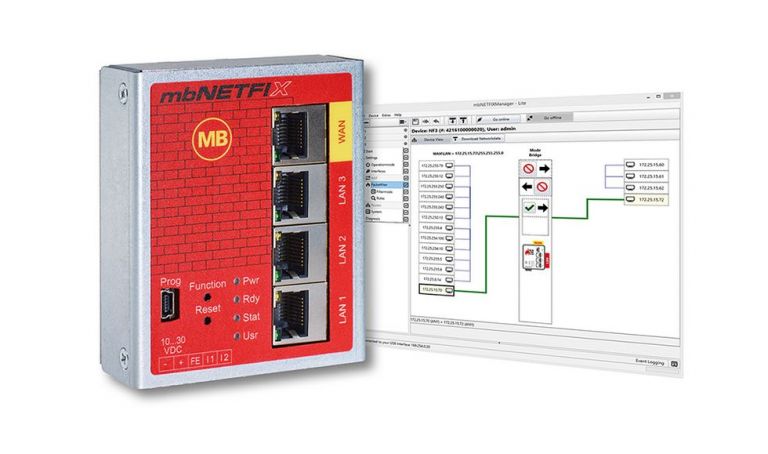Toggle the checkbox beside Operationmode

coord(406,165)
